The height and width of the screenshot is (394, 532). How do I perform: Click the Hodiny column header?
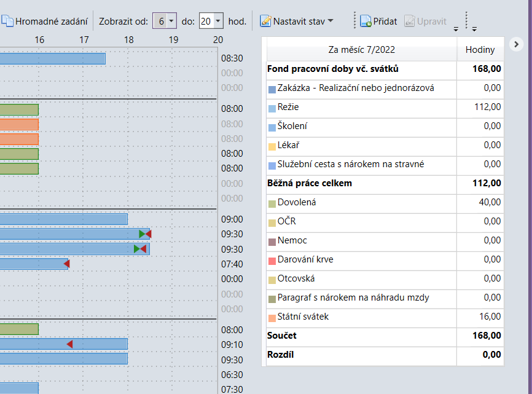pyautogui.click(x=480, y=50)
